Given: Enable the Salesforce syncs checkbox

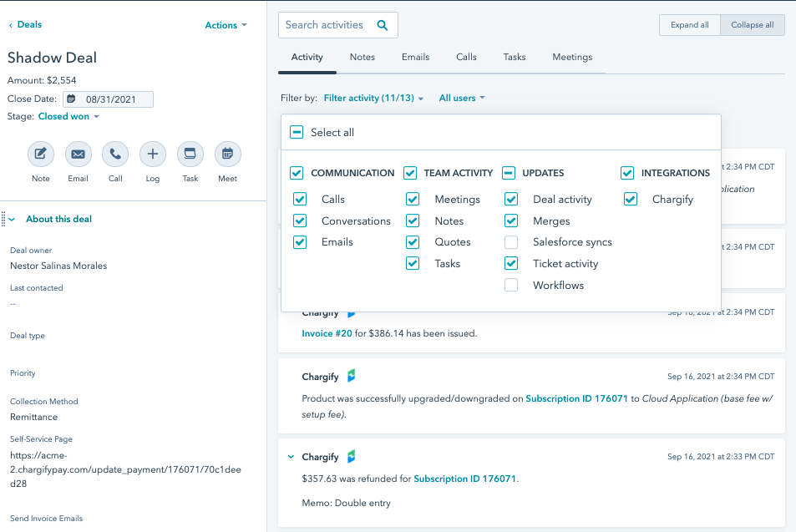Looking at the screenshot, I should [511, 242].
